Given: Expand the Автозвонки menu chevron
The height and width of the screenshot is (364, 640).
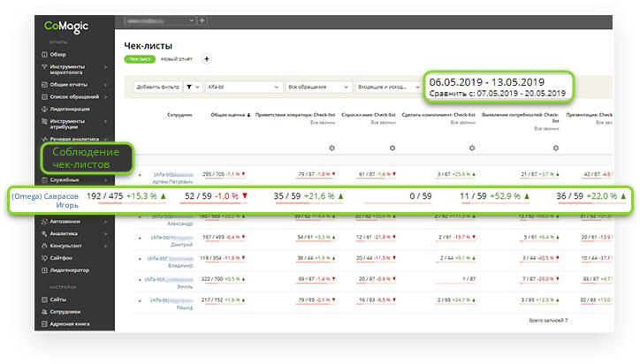Looking at the screenshot, I should tap(106, 222).
